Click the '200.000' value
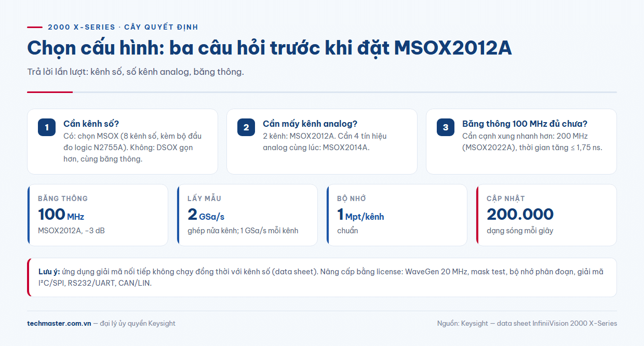Screen dimensions: 644x346 520,214
